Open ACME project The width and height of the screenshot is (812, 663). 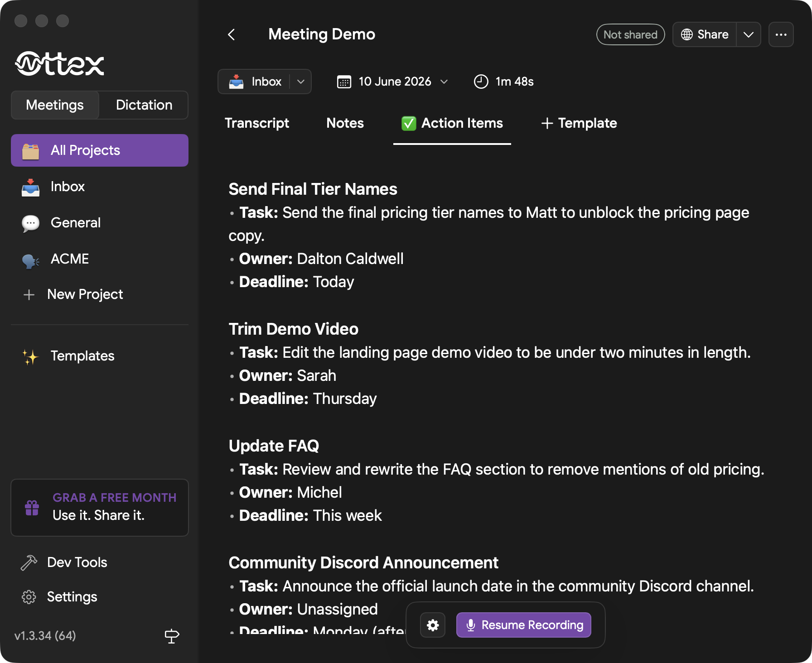click(x=100, y=259)
